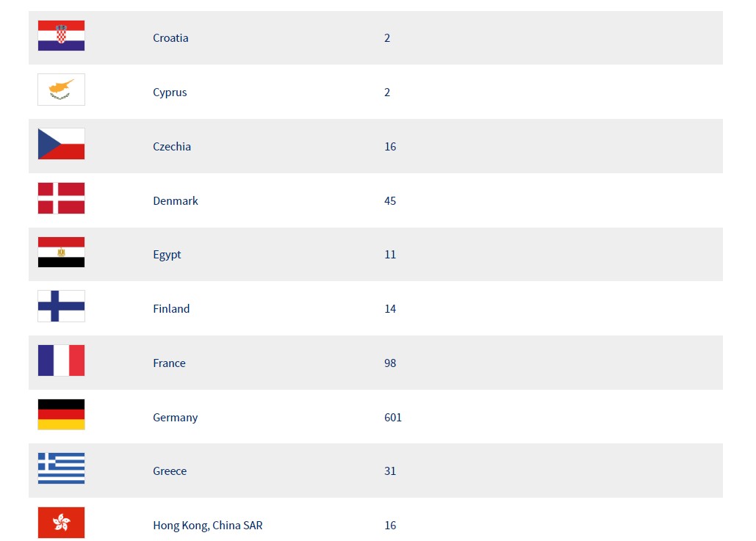756x541 pixels.
Task: Click Germany's count value 601
Action: click(x=393, y=418)
